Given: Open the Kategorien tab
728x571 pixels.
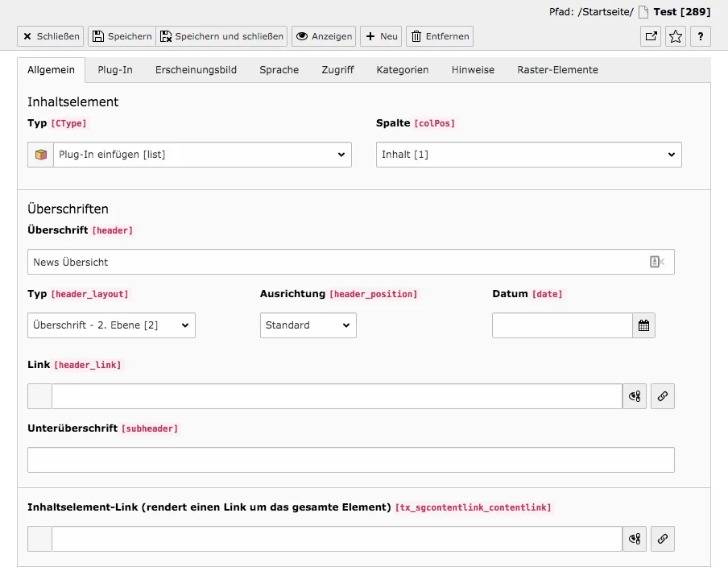Looking at the screenshot, I should point(403,70).
